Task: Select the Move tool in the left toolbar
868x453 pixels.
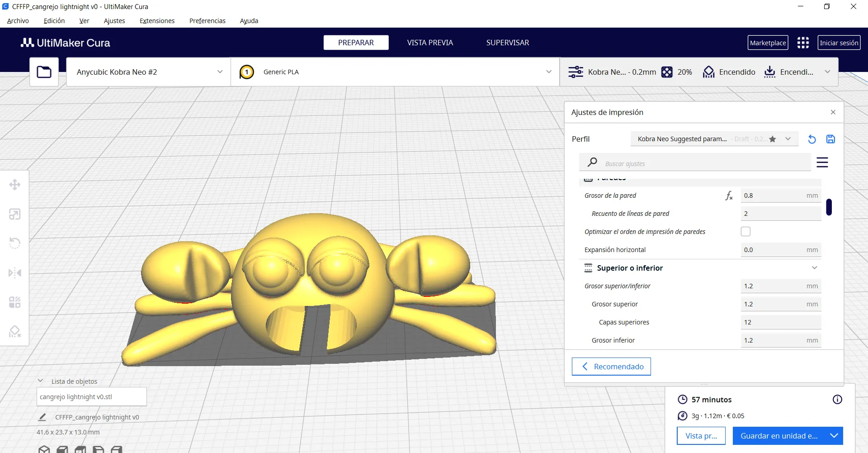Action: [15, 185]
